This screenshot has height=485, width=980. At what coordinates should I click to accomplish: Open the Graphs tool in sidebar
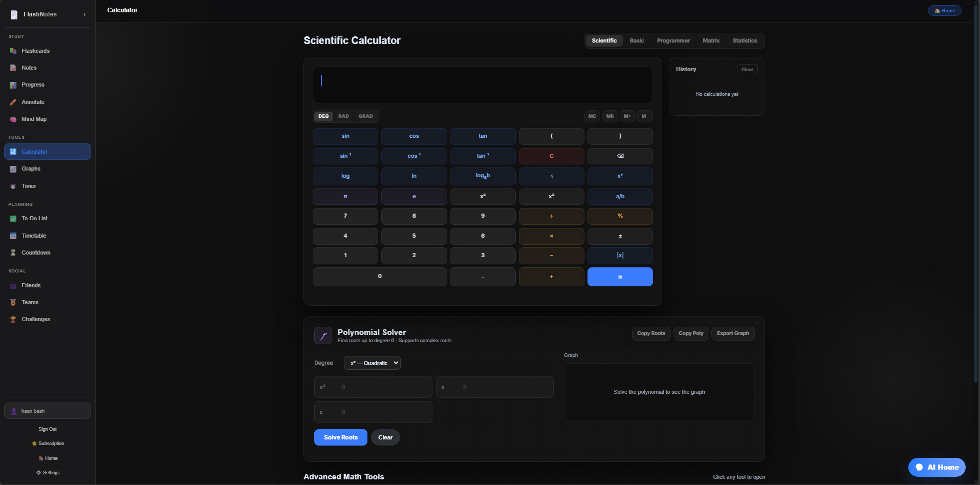31,169
